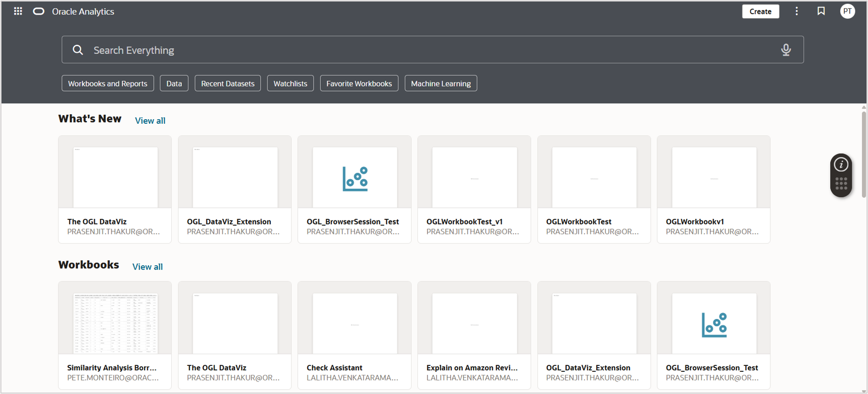Select the Machine Learning filter
This screenshot has height=394, width=868.
(441, 84)
